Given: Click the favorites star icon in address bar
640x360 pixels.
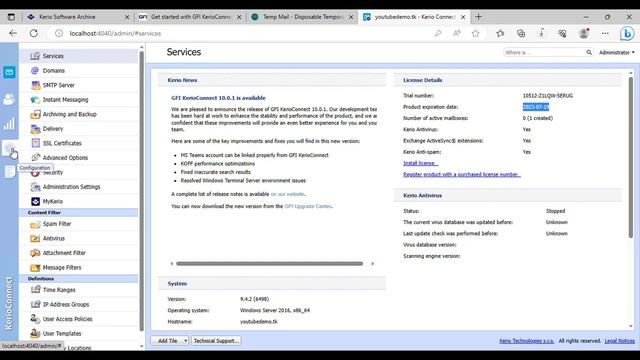Looking at the screenshot, I should pyautogui.click(x=476, y=33).
